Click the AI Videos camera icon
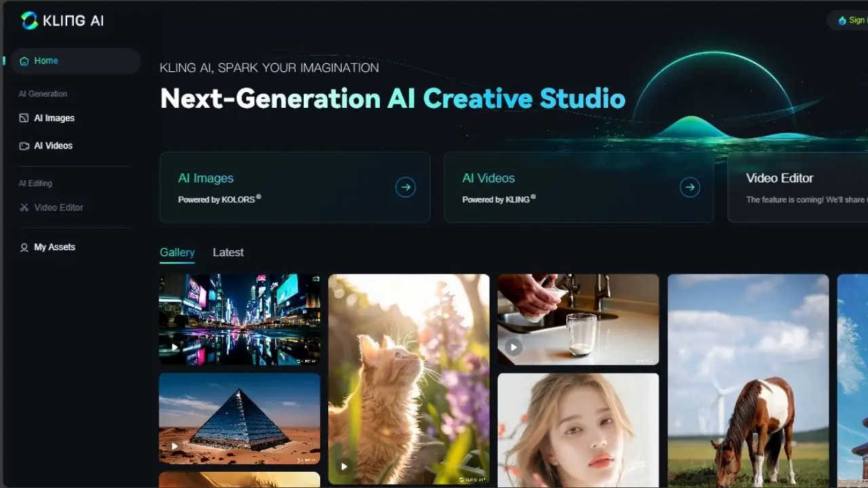This screenshot has height=488, width=868. pos(24,146)
